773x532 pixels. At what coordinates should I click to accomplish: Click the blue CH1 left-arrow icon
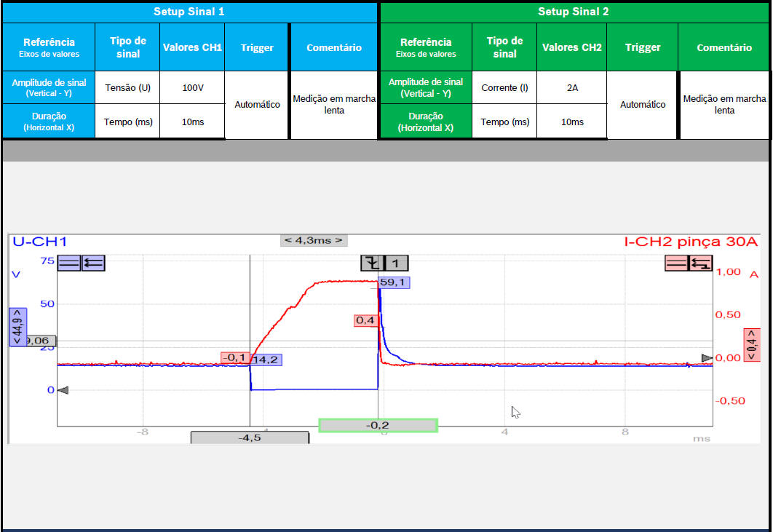93,263
